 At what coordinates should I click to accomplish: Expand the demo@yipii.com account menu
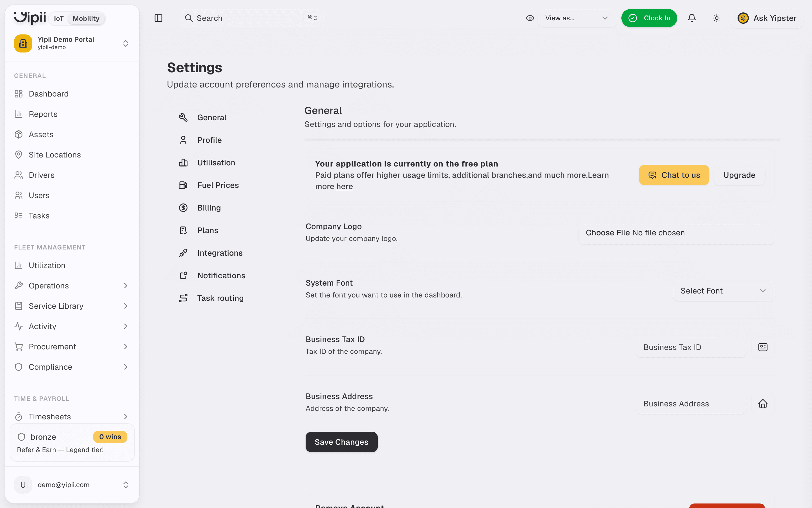[125, 485]
